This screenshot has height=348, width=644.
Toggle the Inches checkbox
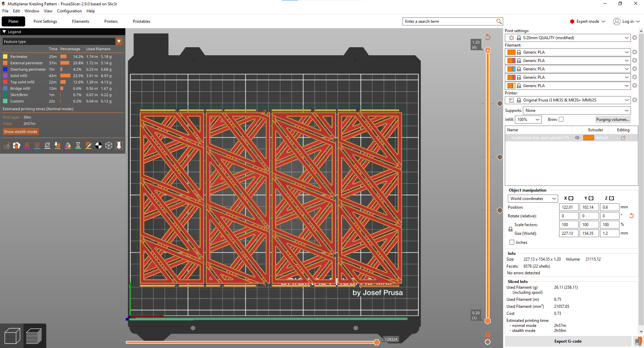click(512, 242)
